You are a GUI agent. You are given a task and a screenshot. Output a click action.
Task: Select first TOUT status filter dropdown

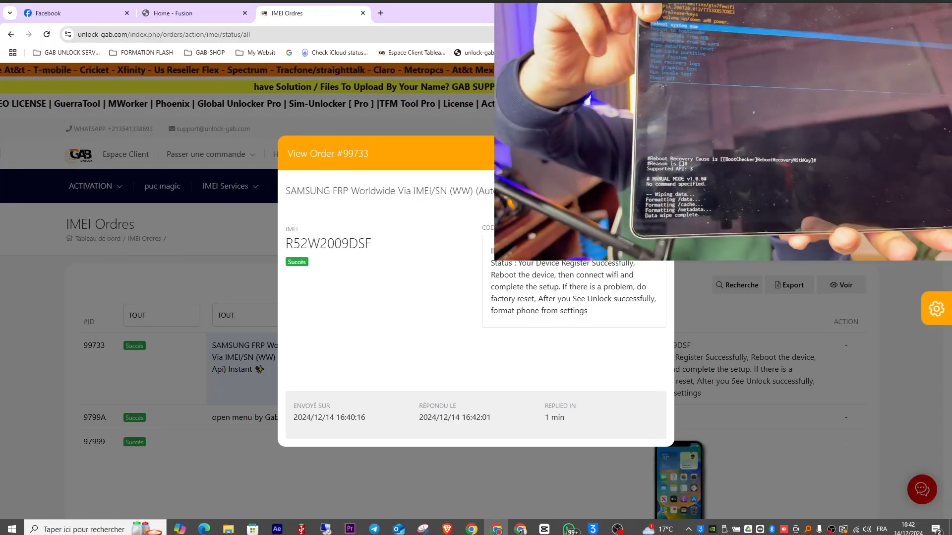coord(161,315)
